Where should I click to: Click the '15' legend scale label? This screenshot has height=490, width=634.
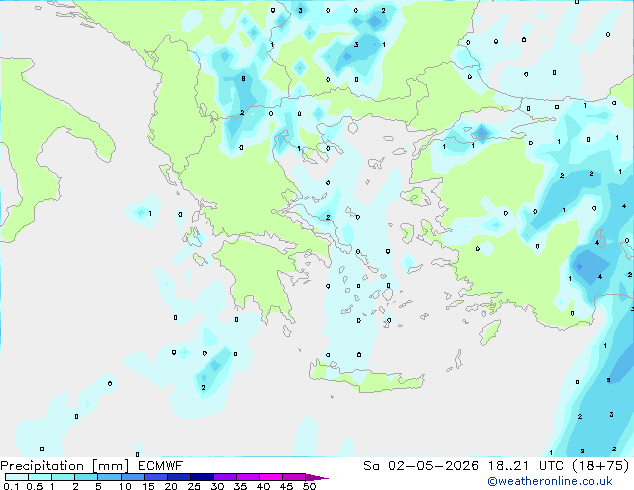click(x=148, y=486)
